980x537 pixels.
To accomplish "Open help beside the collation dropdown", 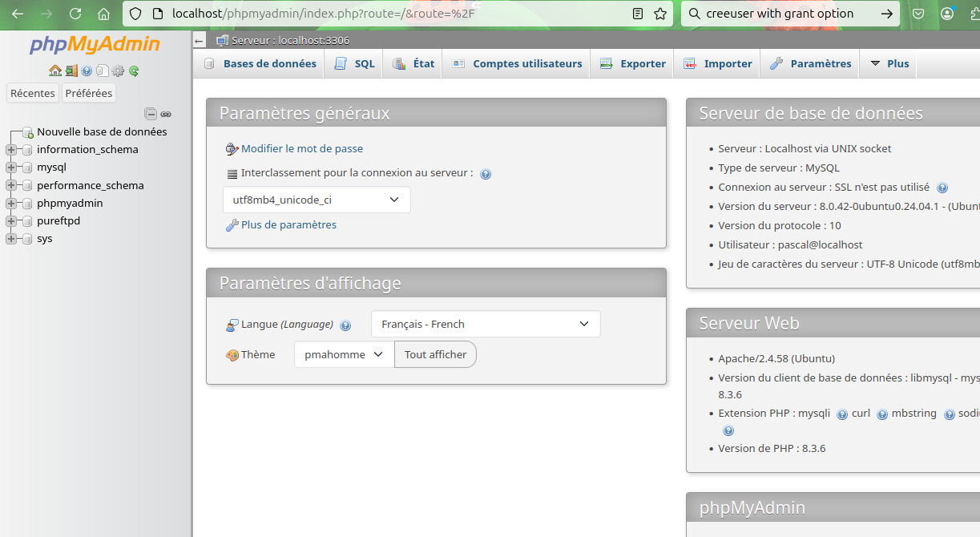I will click(x=486, y=173).
